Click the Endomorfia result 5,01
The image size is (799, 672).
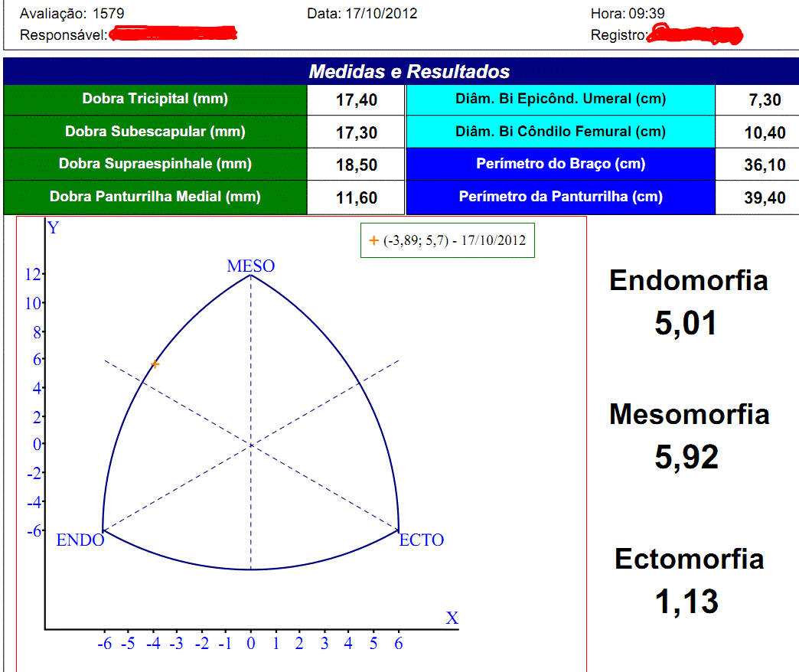686,323
